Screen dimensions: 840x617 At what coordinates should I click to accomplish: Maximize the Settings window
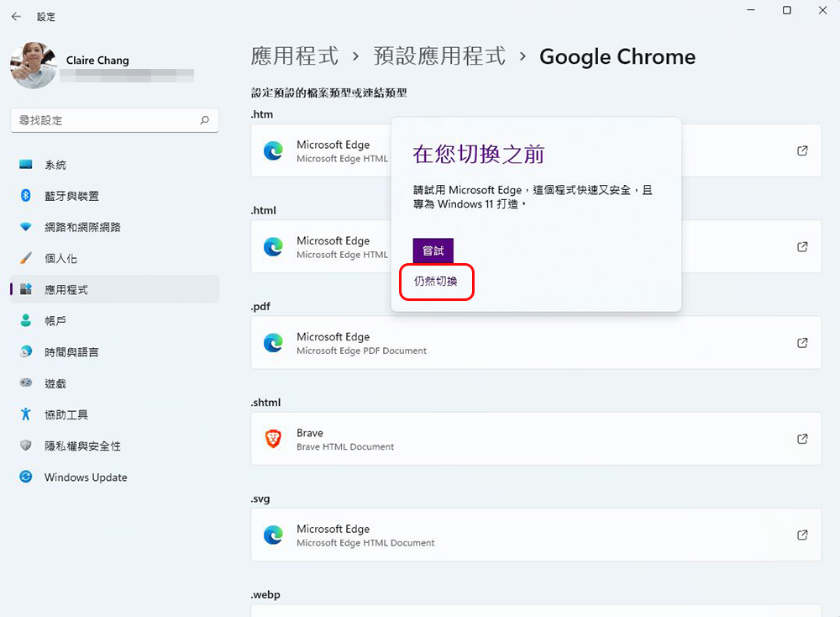click(x=786, y=10)
